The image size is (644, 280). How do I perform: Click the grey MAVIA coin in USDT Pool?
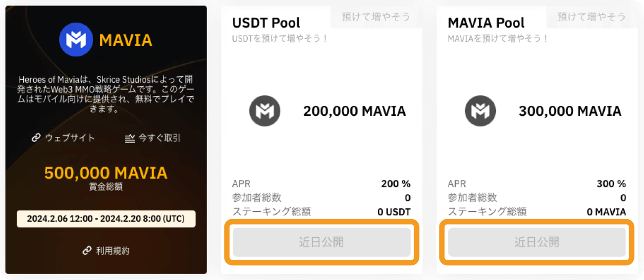pyautogui.click(x=264, y=110)
